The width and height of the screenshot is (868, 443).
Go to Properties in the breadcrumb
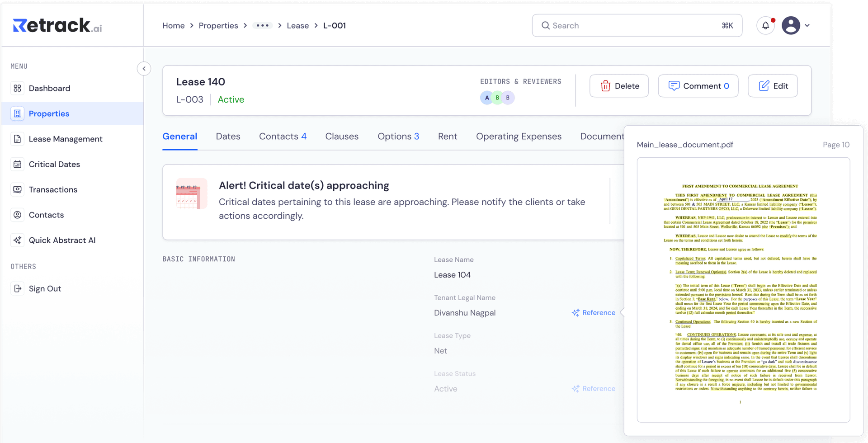coord(218,26)
